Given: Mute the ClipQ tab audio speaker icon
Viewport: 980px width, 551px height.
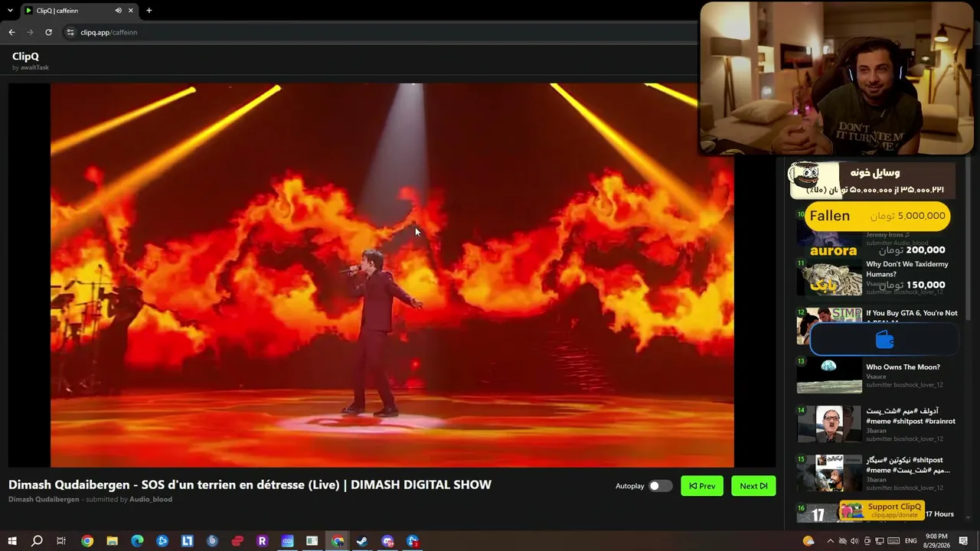Looking at the screenshot, I should tap(119, 11).
